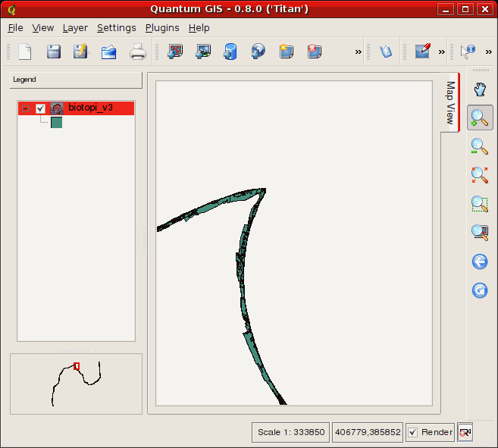Select the Zoom In tool
The width and height of the screenshot is (498, 448).
point(480,117)
